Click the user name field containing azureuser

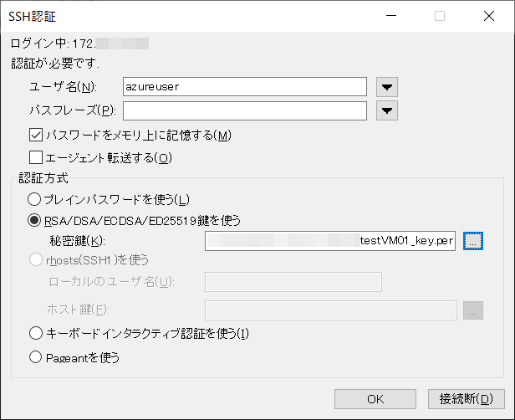click(x=245, y=87)
